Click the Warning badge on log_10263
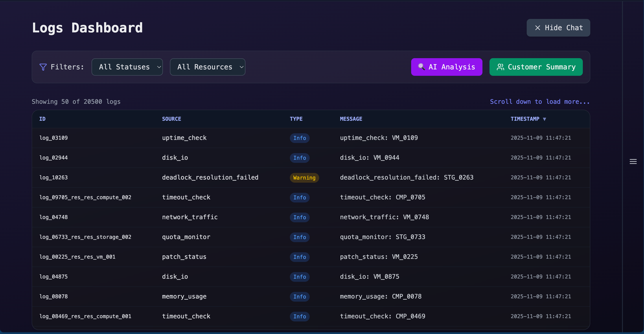The width and height of the screenshot is (644, 334). click(x=304, y=178)
